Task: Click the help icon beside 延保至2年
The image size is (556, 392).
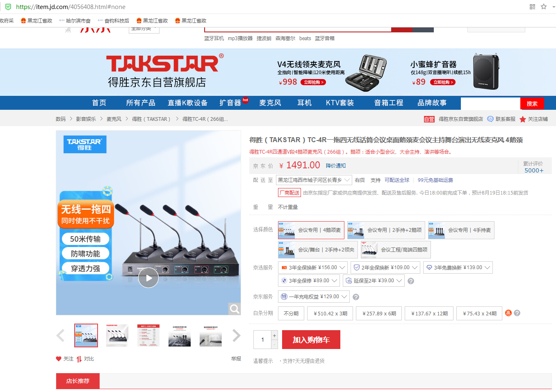Action: 411,281
